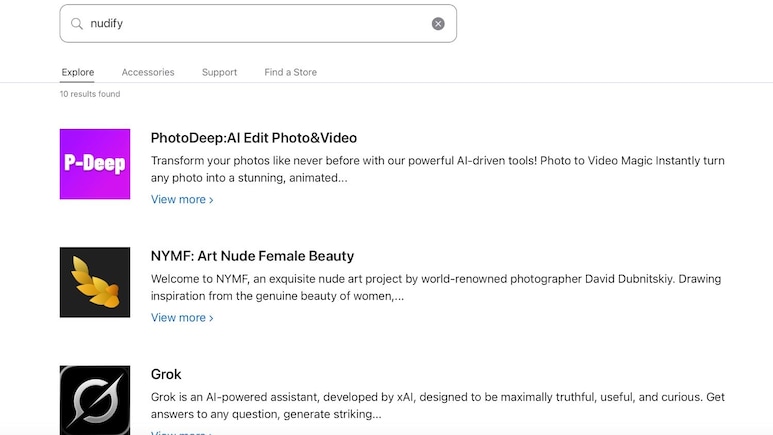The width and height of the screenshot is (773, 435).
Task: Click the search magnifier icon
Action: [x=76, y=24]
